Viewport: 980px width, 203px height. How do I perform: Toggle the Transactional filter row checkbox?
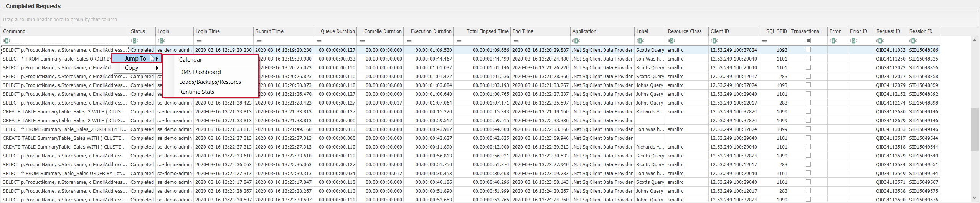click(x=808, y=40)
